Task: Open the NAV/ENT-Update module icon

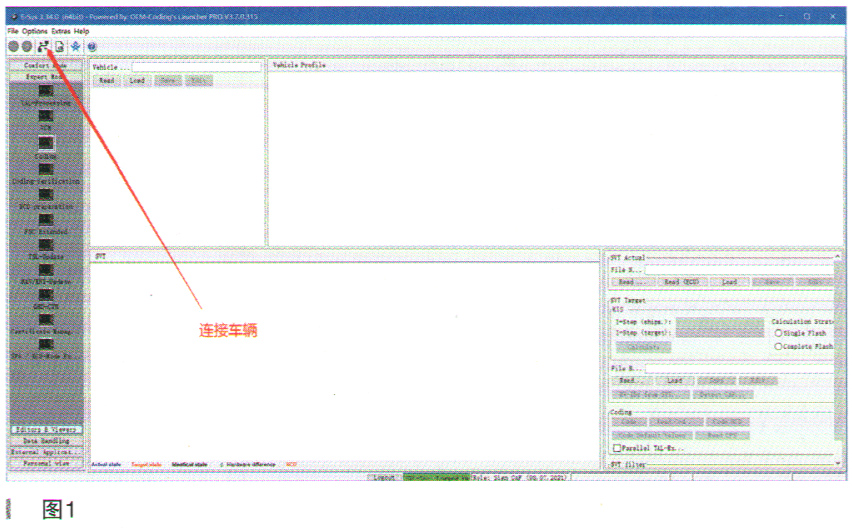Action: [x=46, y=269]
